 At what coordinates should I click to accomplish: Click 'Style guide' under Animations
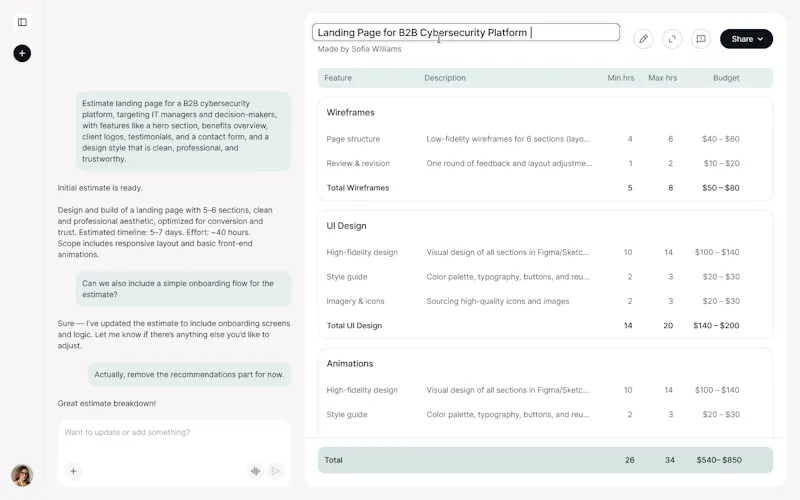(x=347, y=414)
